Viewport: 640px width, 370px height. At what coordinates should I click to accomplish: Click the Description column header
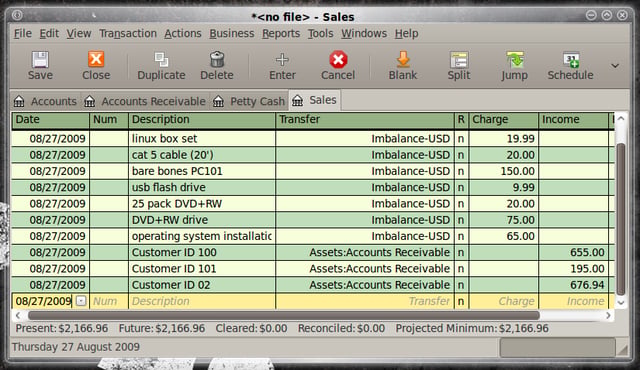pos(202,120)
